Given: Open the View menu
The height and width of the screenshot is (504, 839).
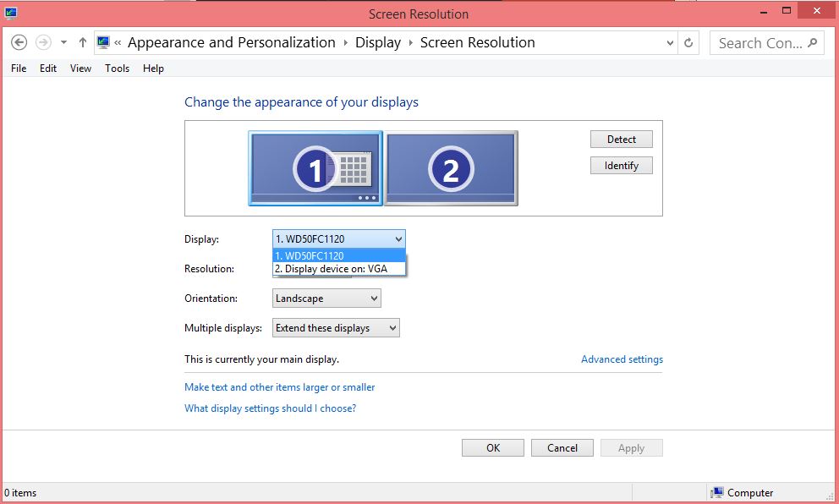Looking at the screenshot, I should click(x=80, y=68).
